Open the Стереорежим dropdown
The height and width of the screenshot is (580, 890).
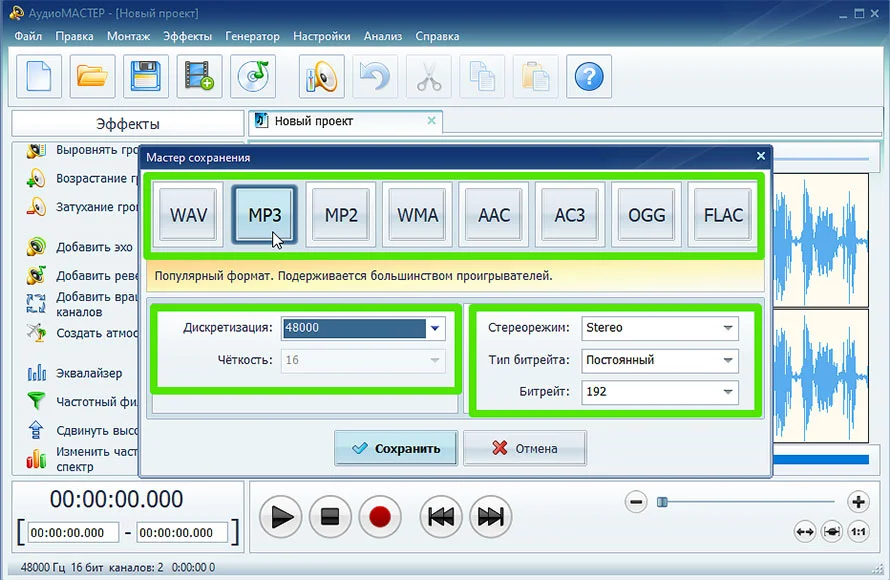pos(727,328)
